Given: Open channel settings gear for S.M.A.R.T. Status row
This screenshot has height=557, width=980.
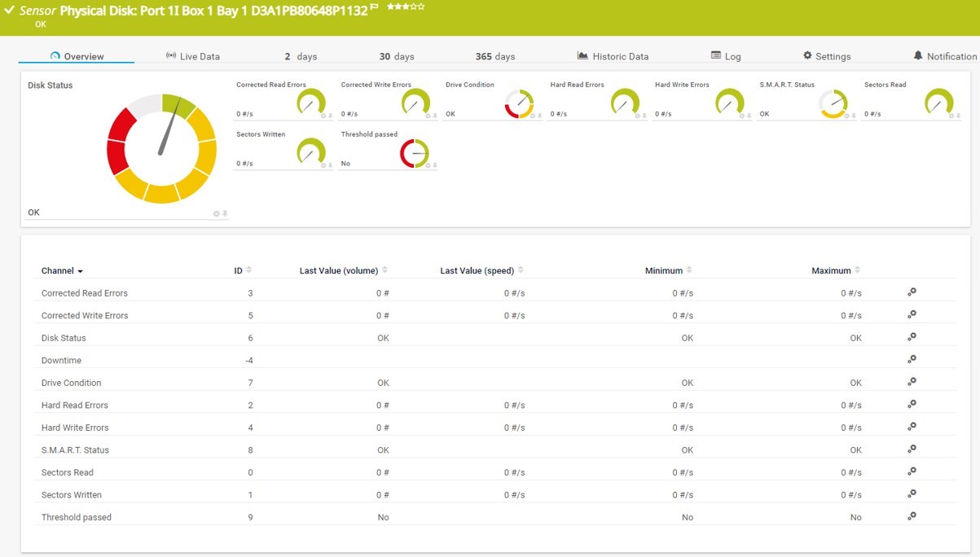Looking at the screenshot, I should 912,449.
